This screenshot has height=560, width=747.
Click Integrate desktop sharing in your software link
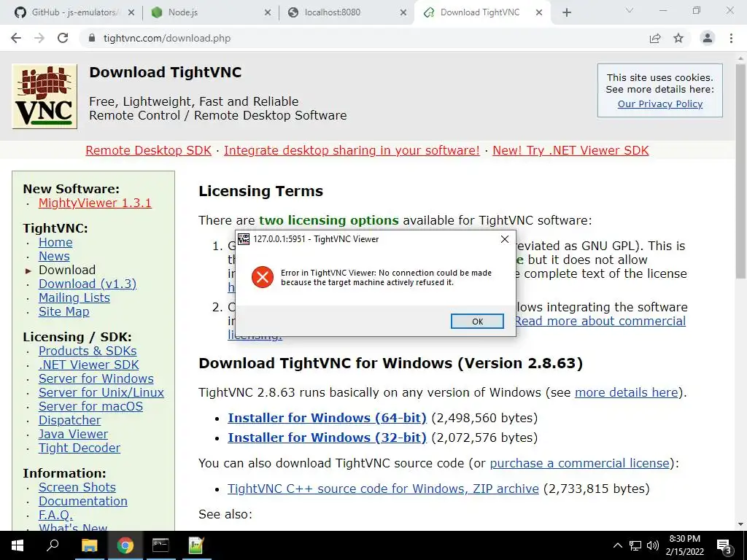(x=352, y=150)
